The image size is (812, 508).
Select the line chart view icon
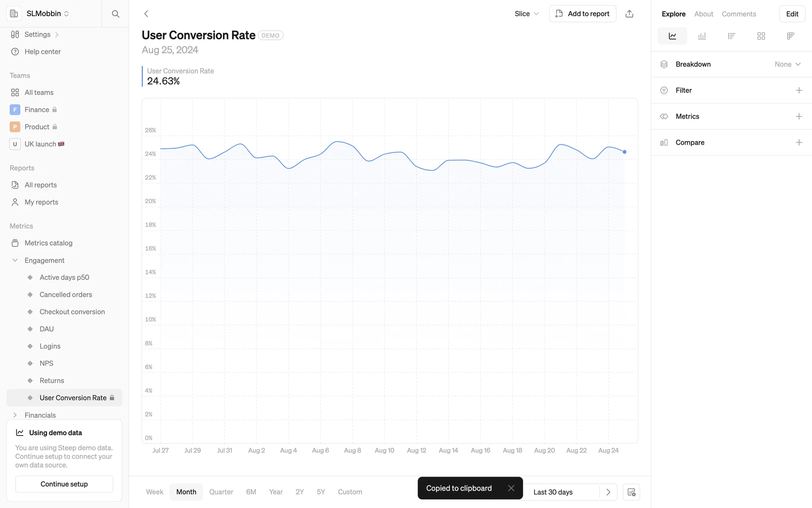click(672, 36)
